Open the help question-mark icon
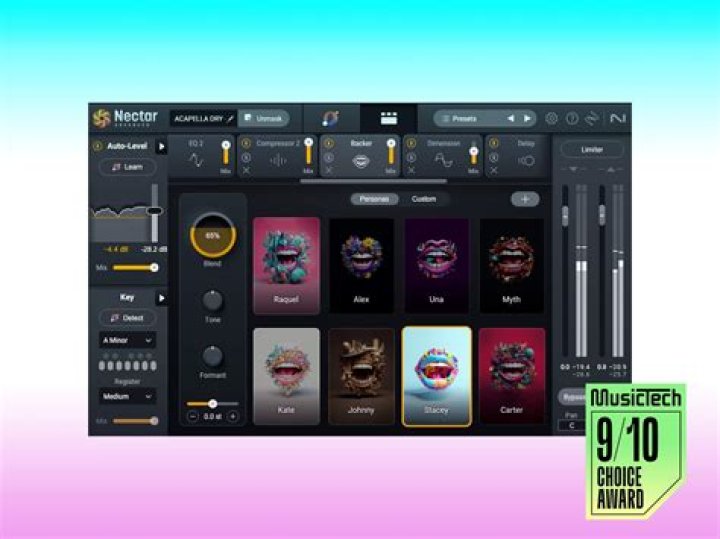720x539 pixels. pyautogui.click(x=572, y=118)
